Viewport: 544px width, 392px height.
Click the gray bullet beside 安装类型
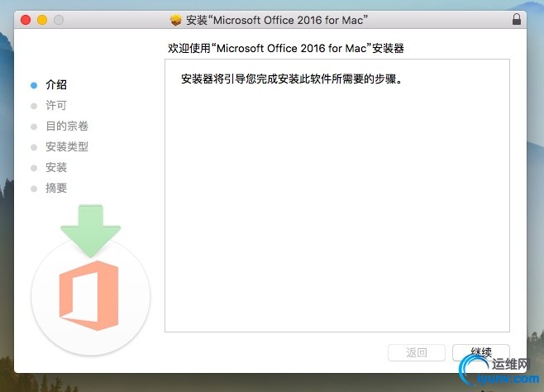tap(34, 147)
